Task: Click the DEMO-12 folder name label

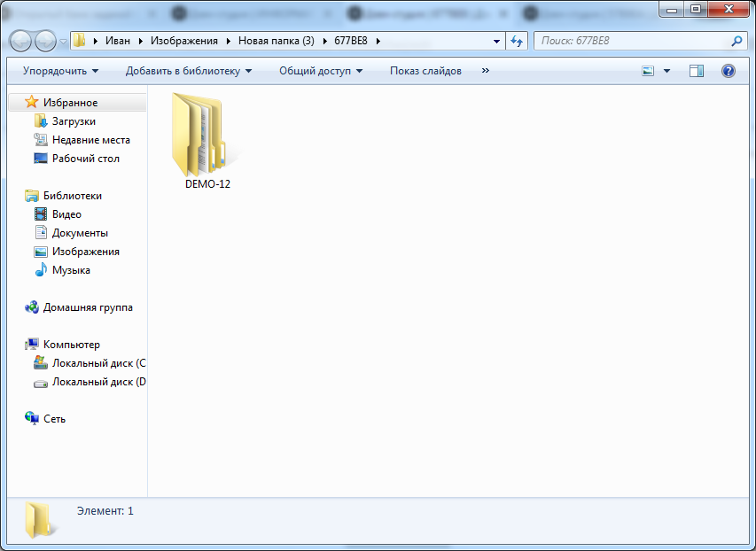Action: coord(207,184)
